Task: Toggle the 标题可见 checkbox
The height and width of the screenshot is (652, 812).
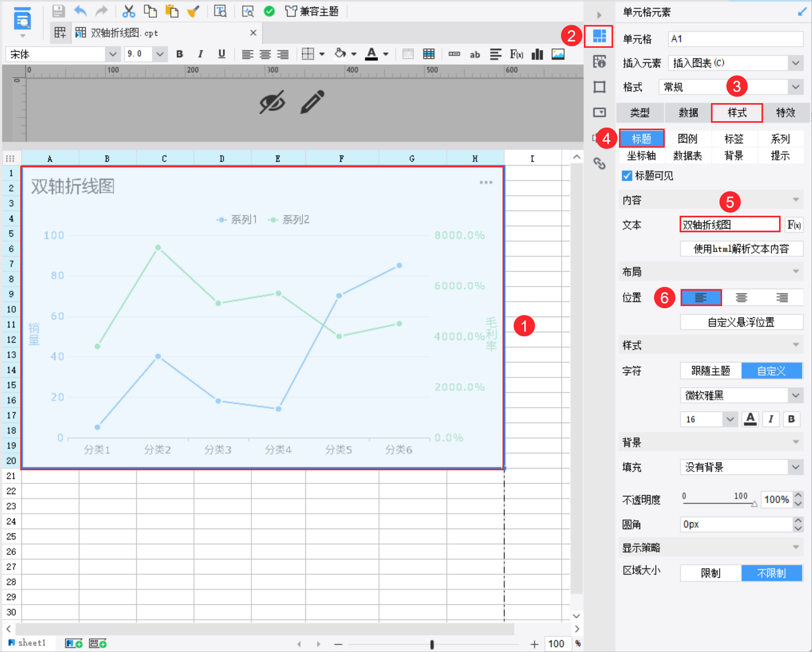Action: click(x=627, y=176)
